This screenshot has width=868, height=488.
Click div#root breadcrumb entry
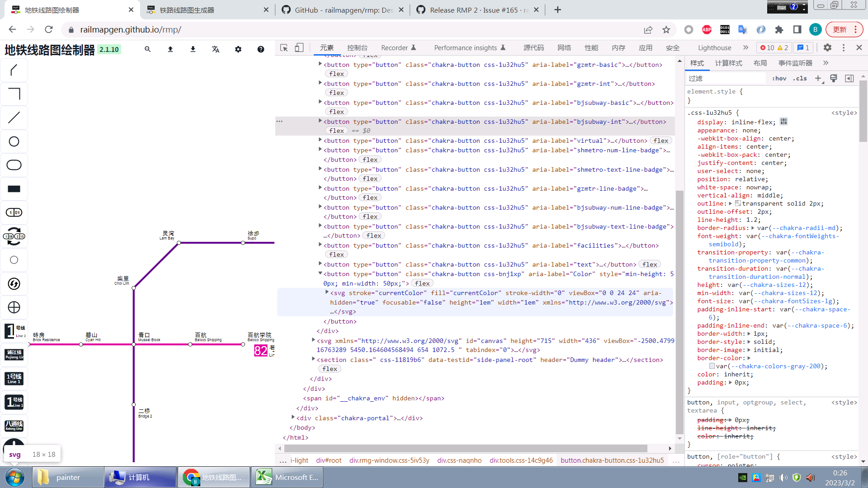329,460
